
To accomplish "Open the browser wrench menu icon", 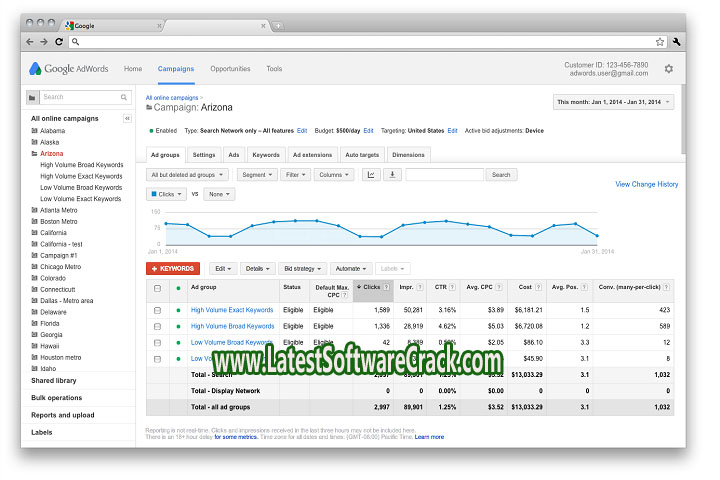I will pyautogui.click(x=677, y=42).
